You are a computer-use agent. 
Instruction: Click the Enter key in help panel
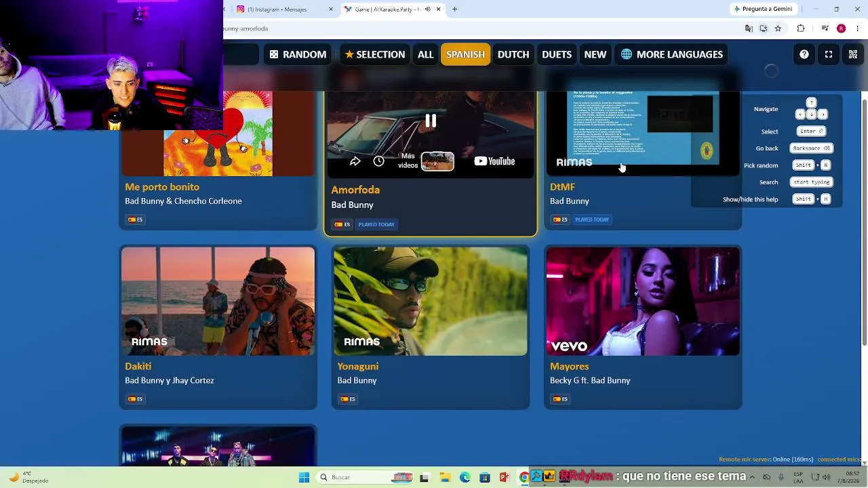point(811,131)
